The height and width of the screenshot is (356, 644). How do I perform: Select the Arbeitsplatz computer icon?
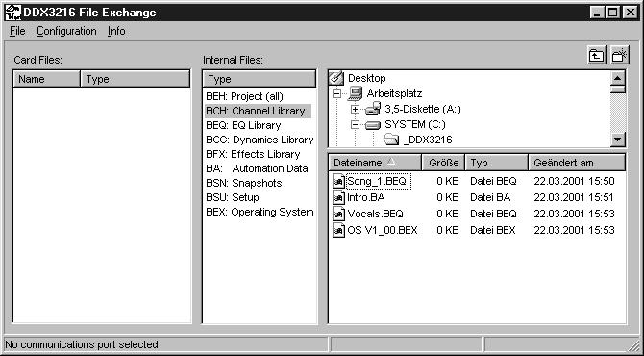point(355,93)
